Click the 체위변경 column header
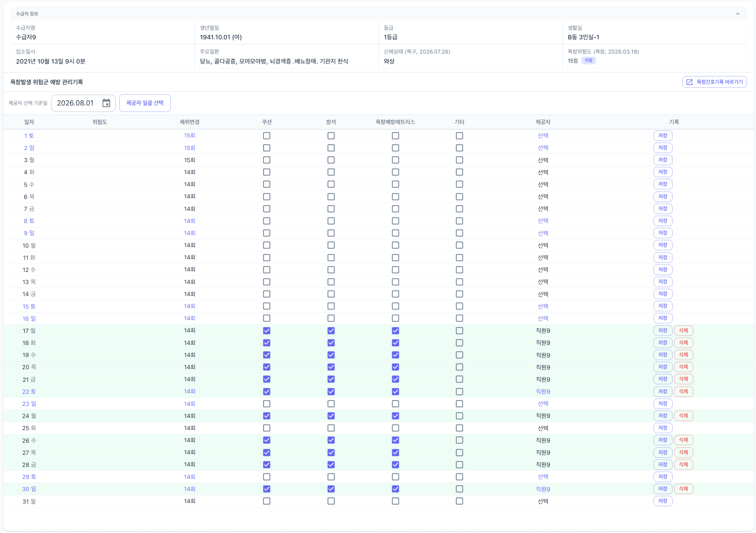 coord(190,122)
